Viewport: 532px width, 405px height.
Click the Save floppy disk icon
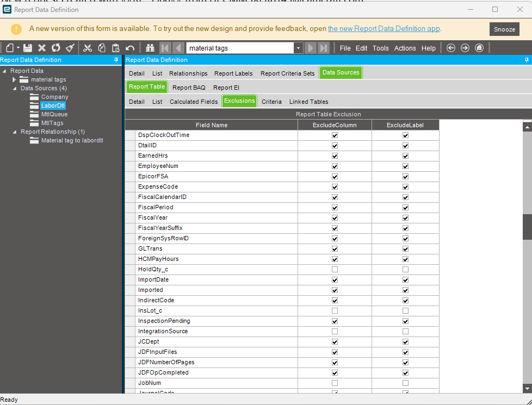pyautogui.click(x=28, y=48)
